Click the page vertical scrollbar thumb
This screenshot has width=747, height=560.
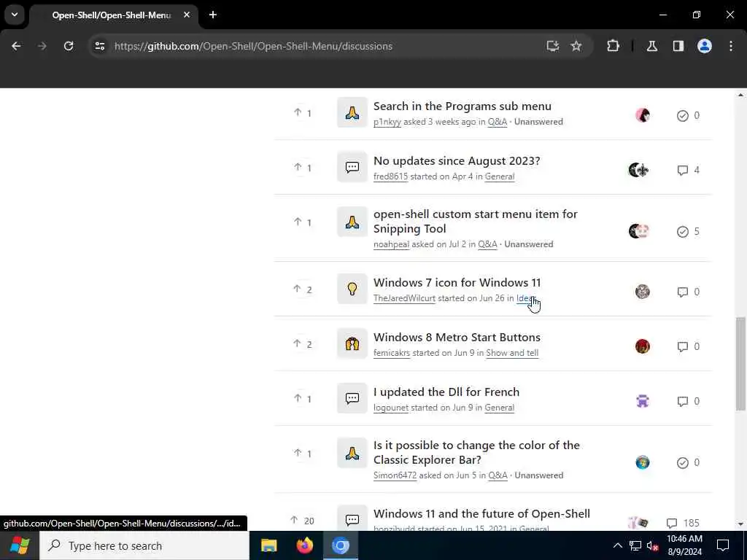(x=740, y=364)
